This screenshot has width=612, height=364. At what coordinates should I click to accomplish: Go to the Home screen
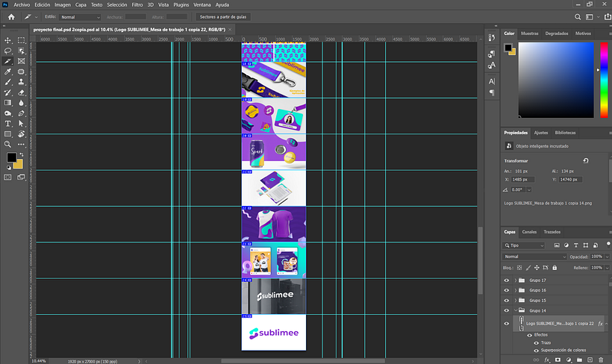coord(11,16)
